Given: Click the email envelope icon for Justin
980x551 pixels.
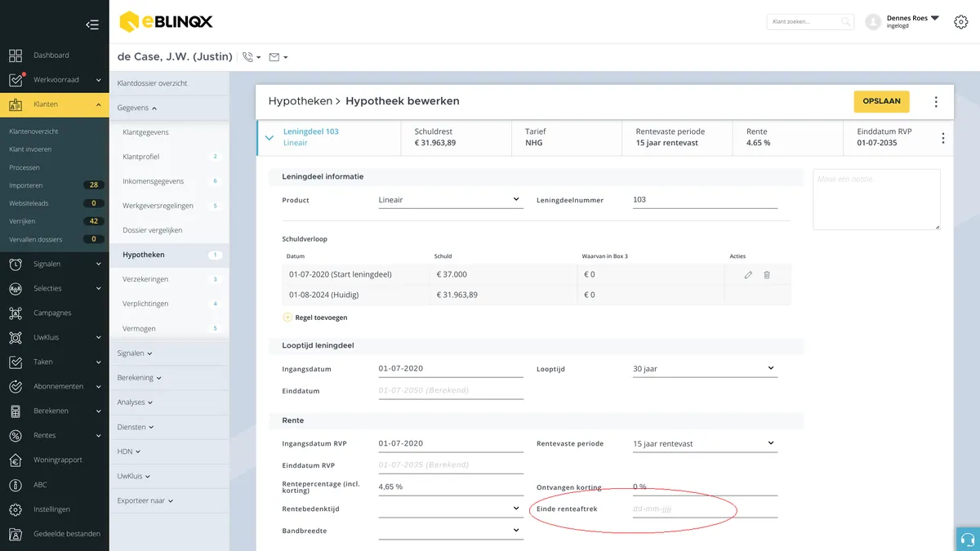Looking at the screenshot, I should [x=274, y=57].
